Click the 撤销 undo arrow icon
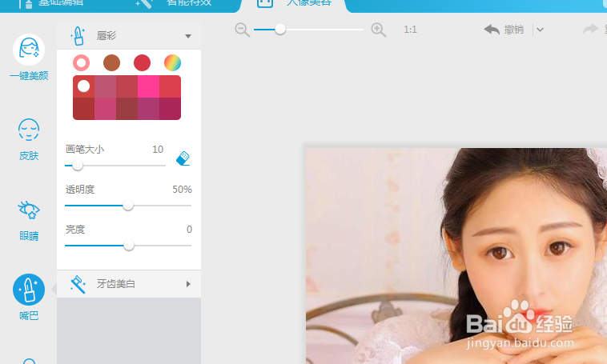 (x=492, y=30)
